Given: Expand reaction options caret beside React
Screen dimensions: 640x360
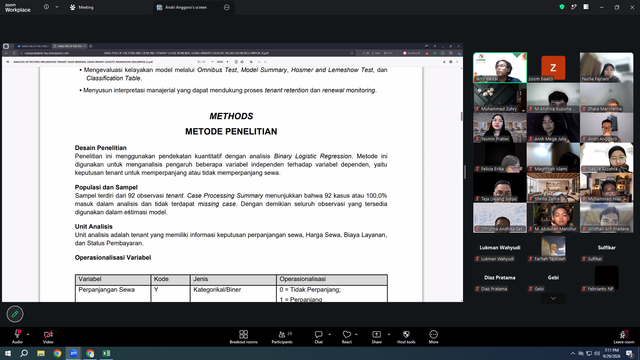Looking at the screenshot, I should click(356, 334).
